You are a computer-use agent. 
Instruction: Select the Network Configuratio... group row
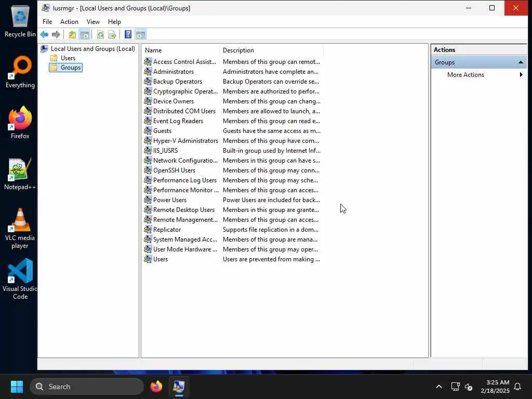click(232, 160)
